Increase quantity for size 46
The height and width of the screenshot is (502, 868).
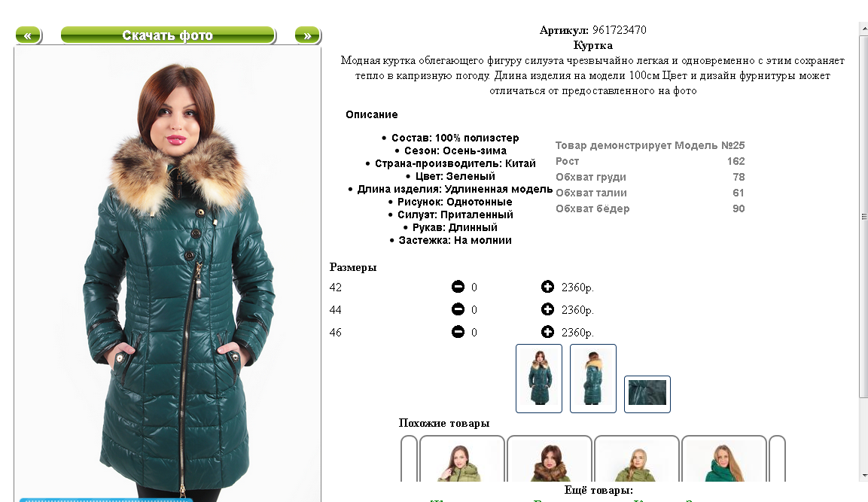[x=547, y=332]
